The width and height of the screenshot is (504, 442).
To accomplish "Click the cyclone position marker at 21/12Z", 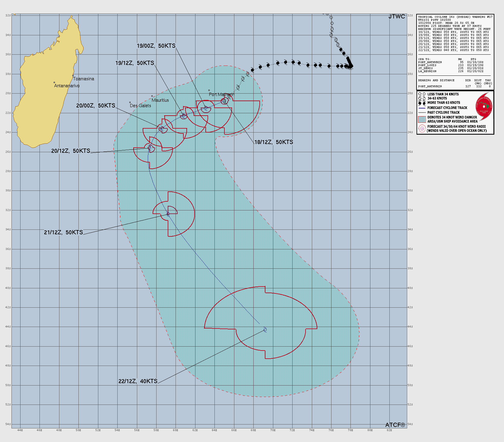I will point(168,214).
